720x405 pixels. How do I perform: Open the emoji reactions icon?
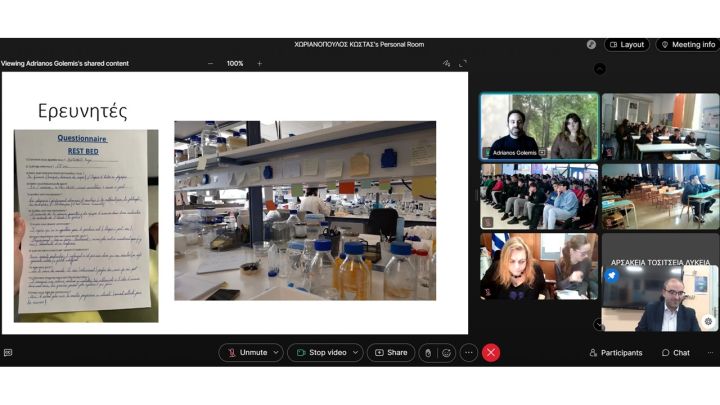(446, 352)
